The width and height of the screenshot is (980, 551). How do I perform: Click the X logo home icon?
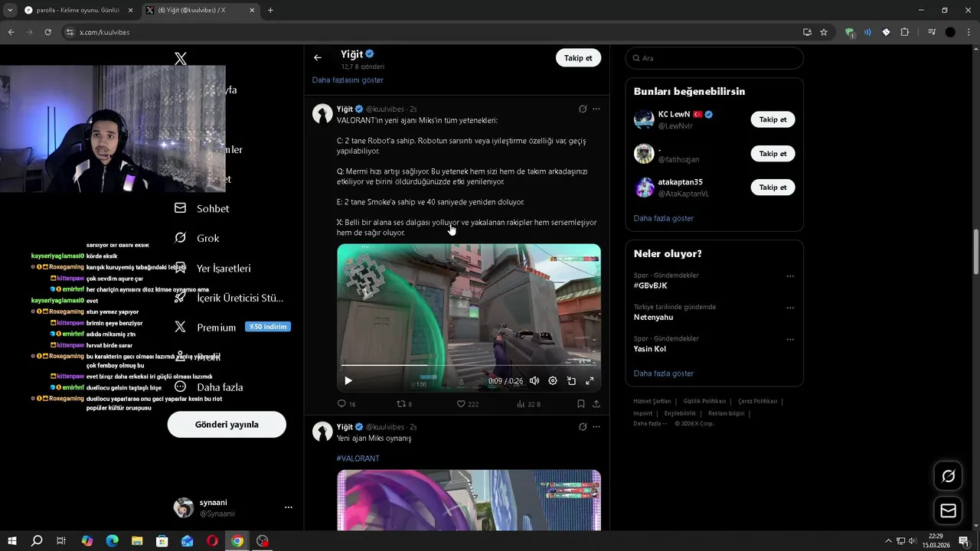[x=181, y=58]
